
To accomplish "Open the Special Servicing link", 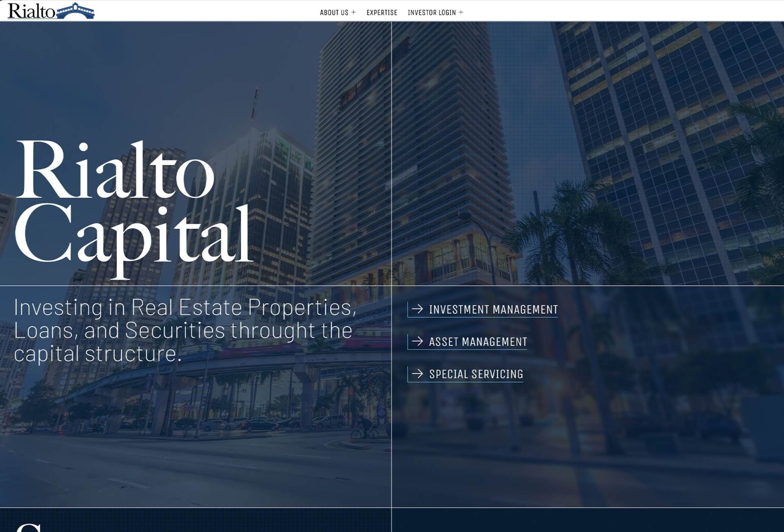I will 466,374.
